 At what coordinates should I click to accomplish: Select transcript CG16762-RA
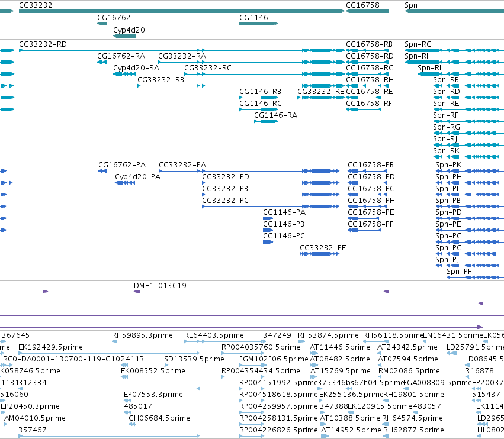coord(121,56)
